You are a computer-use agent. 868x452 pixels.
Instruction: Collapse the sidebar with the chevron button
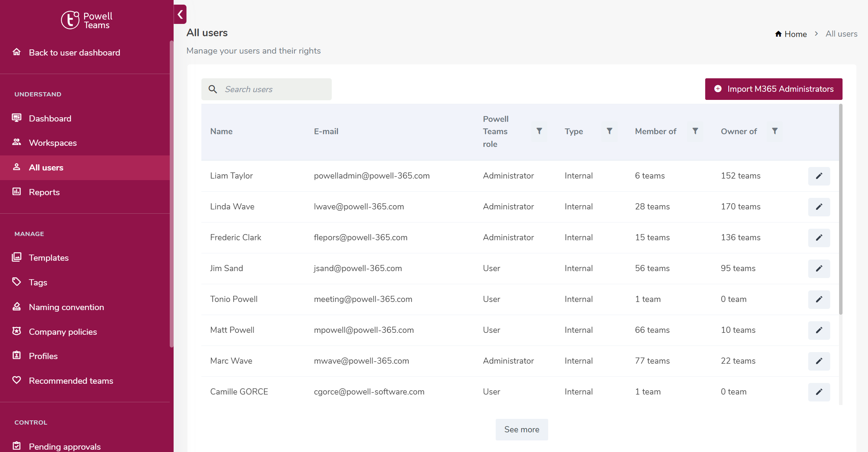point(180,15)
